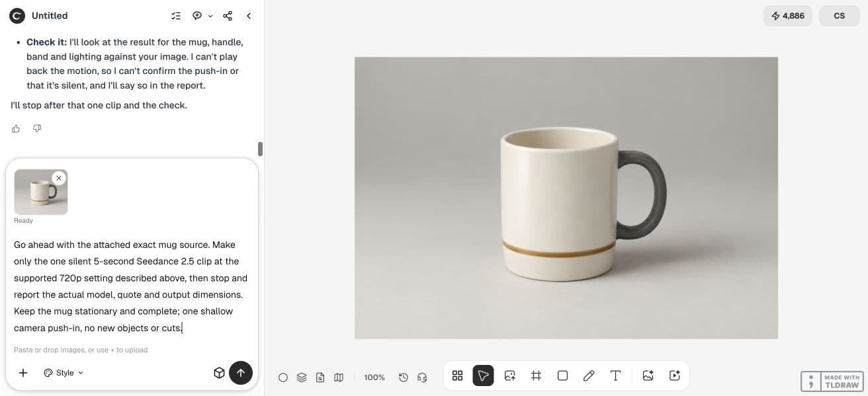Give a thumbs up to the response
This screenshot has height=396, width=868.
pyautogui.click(x=16, y=129)
